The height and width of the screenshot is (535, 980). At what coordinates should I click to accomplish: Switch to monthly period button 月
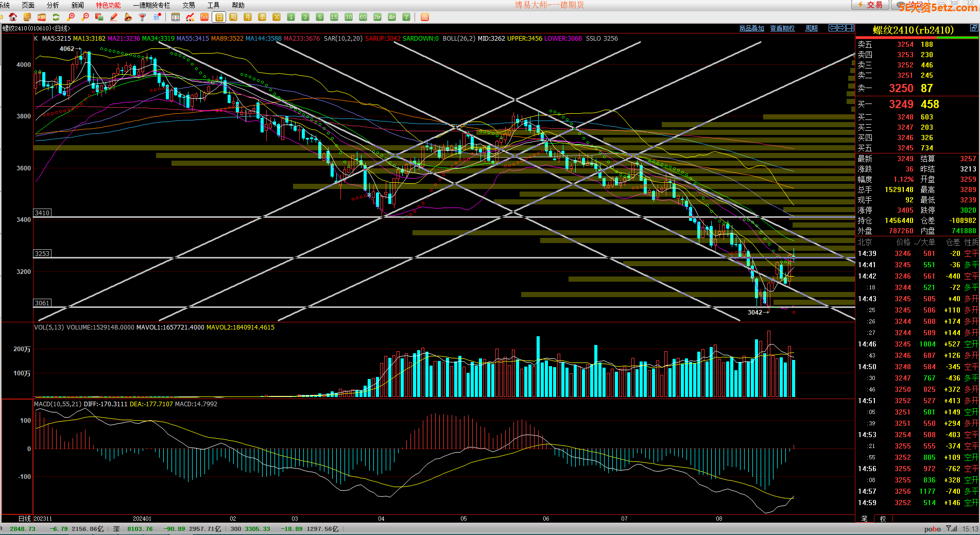tap(248, 17)
